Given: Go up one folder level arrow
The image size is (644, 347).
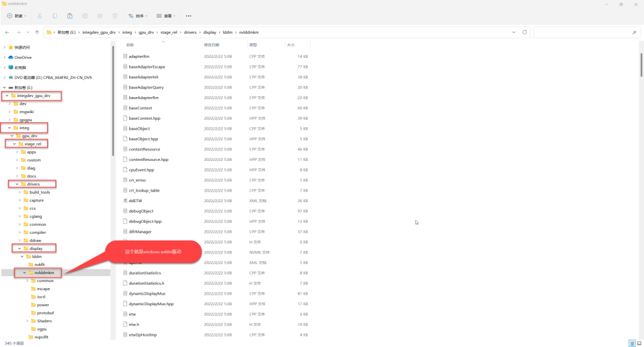Looking at the screenshot, I should (x=37, y=32).
